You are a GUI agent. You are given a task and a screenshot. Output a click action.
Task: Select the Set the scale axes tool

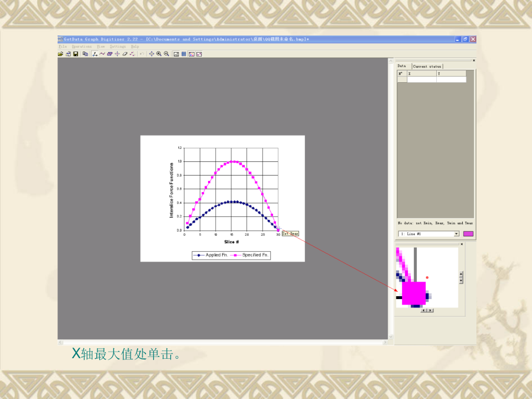pos(95,54)
